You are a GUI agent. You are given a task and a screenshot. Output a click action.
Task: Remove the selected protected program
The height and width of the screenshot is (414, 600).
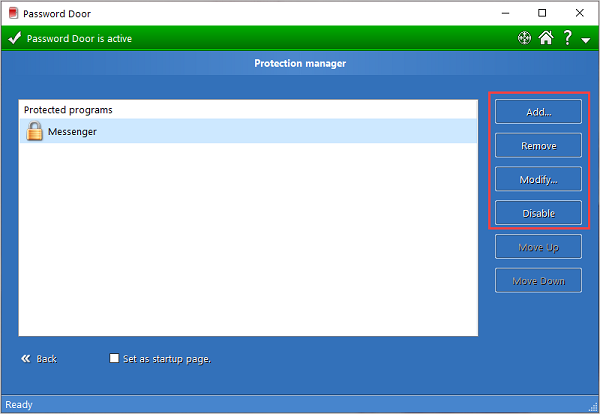538,145
